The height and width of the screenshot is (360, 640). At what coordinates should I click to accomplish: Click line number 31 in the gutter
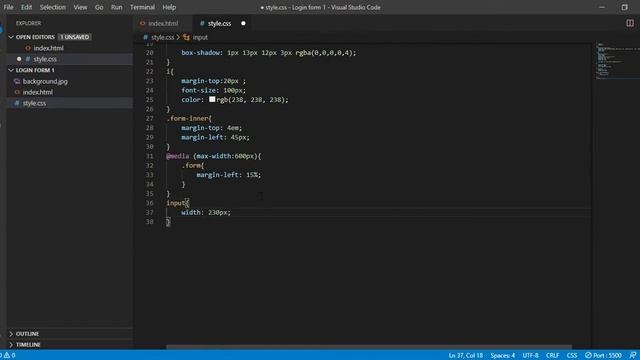click(149, 156)
